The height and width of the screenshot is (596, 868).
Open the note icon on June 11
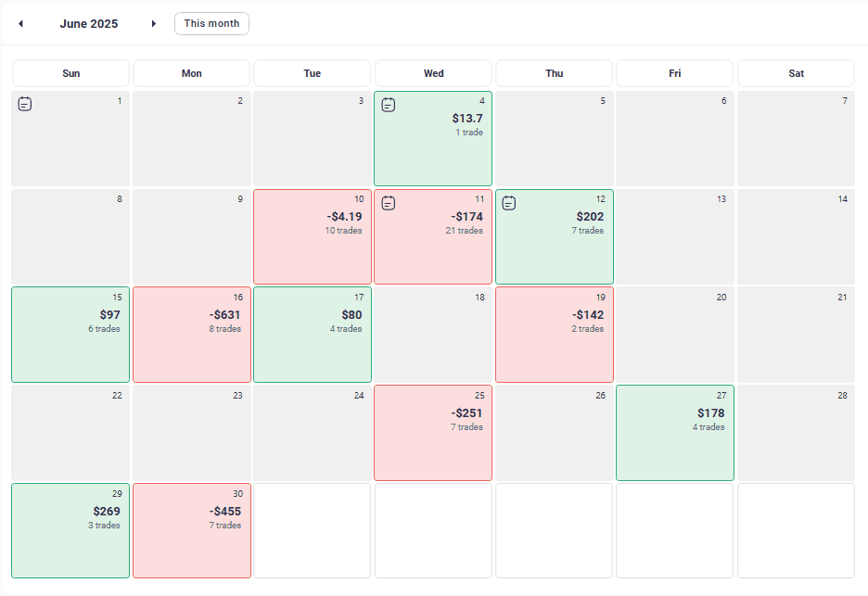point(389,203)
